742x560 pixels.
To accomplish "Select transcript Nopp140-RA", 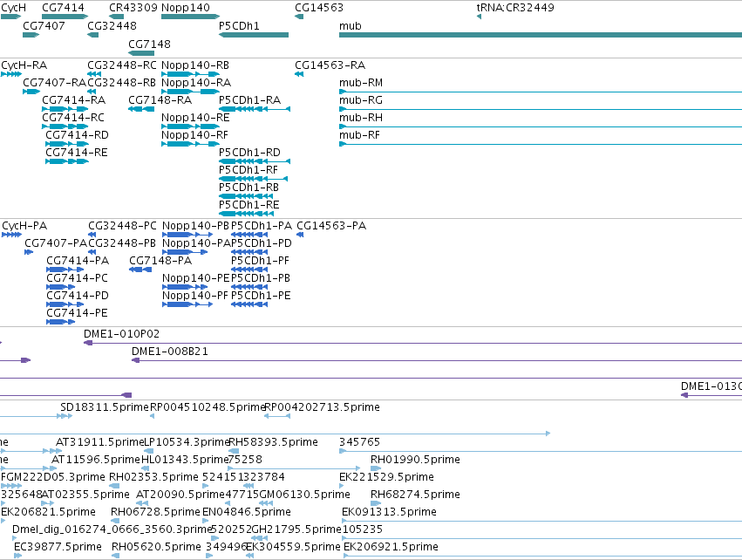I will pos(196,83).
